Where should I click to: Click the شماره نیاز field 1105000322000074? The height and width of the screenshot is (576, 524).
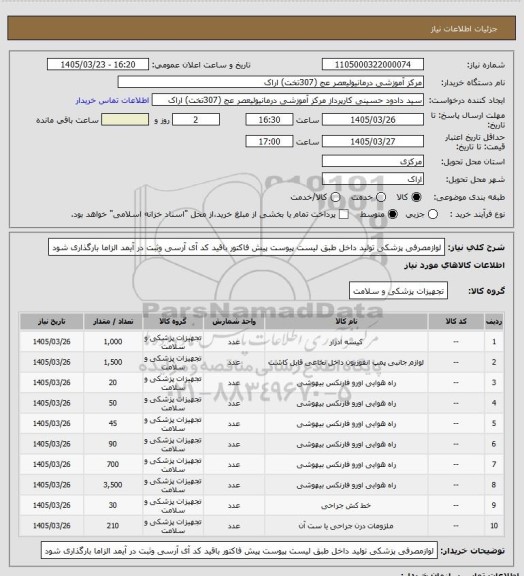click(373, 65)
